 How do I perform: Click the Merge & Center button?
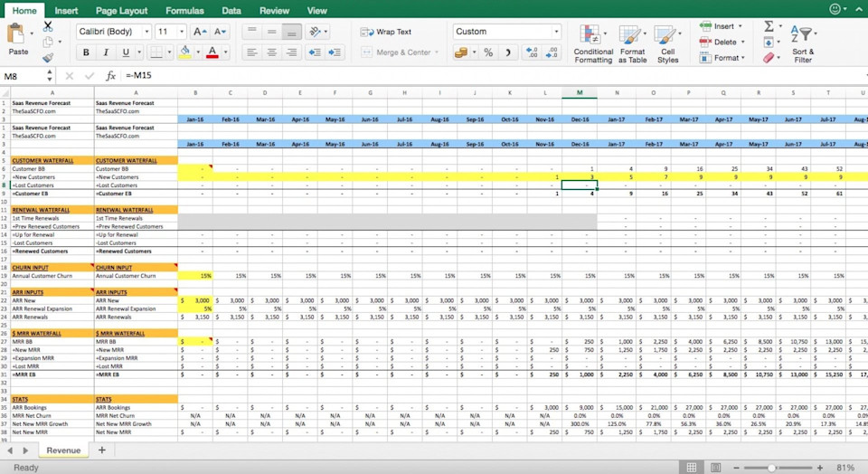[400, 52]
